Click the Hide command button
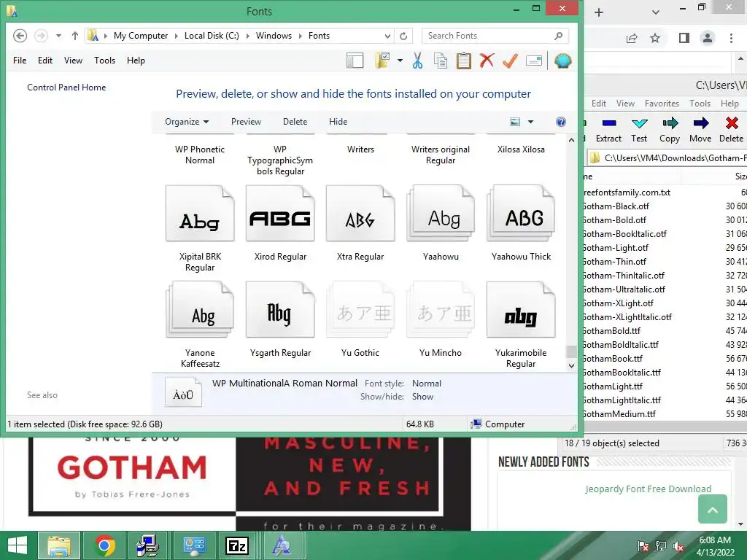Image resolution: width=747 pixels, height=560 pixels. pos(338,122)
